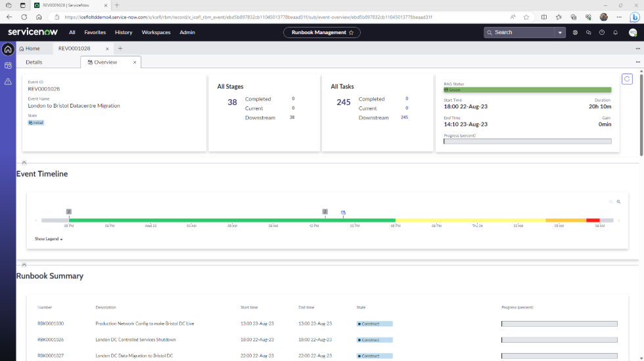Reload the browser page
Screen dimensions: 644x361
[x=24, y=17]
